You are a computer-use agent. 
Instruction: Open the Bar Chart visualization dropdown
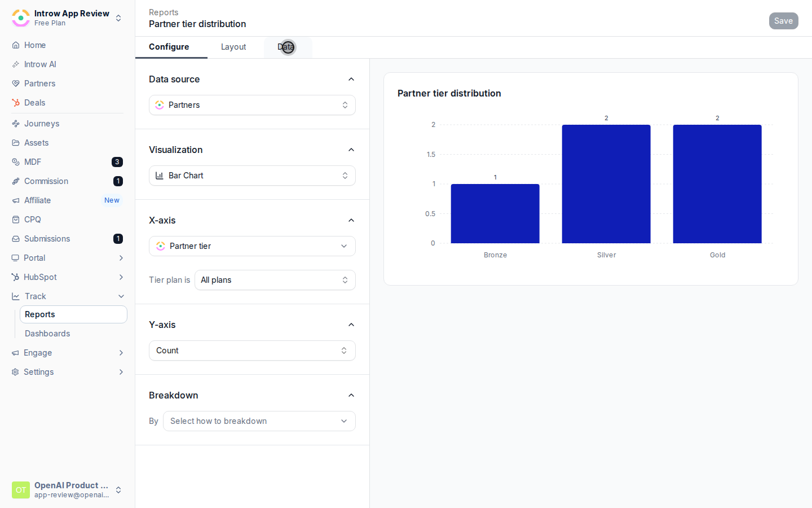point(252,176)
